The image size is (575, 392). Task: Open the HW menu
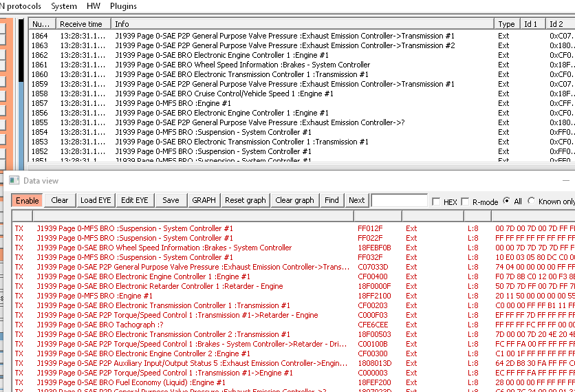pos(94,6)
